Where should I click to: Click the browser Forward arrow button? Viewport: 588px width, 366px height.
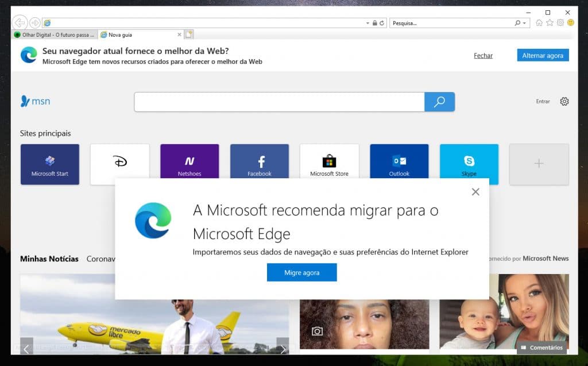[x=35, y=23]
